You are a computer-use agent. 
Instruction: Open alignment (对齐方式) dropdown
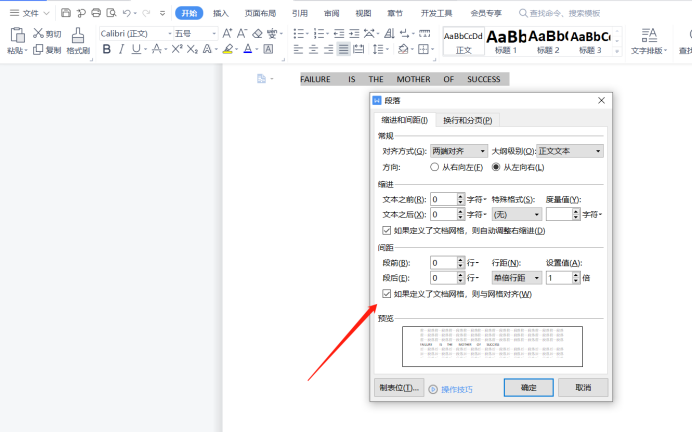[x=459, y=151]
